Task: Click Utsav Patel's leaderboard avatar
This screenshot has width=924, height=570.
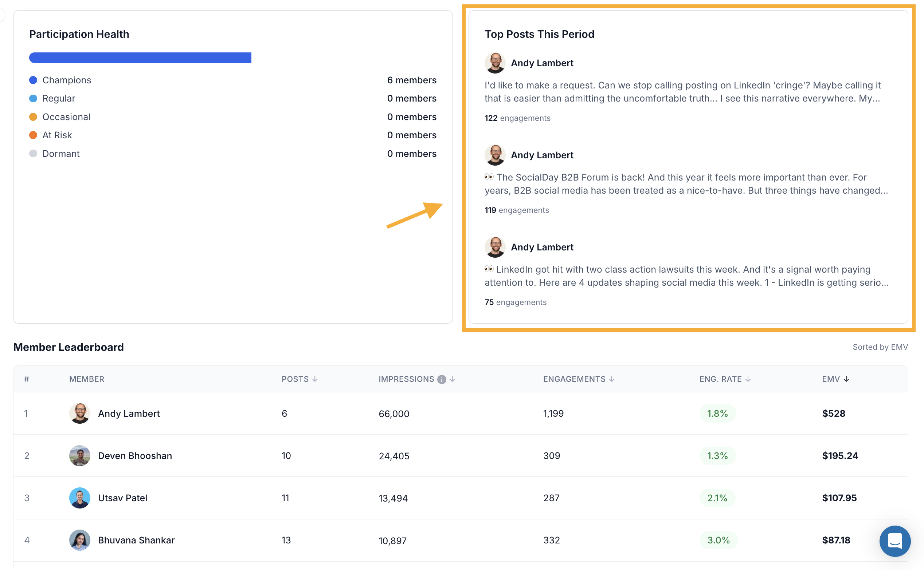Action: (79, 498)
